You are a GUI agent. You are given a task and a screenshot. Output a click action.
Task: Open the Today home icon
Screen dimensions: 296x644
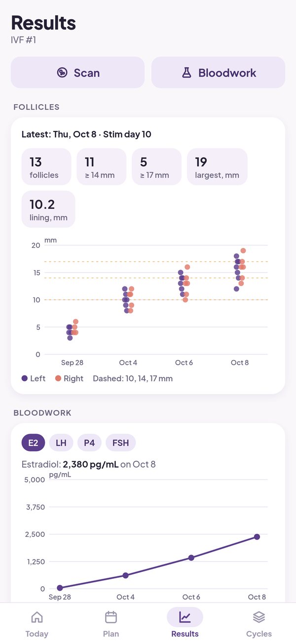point(37,617)
